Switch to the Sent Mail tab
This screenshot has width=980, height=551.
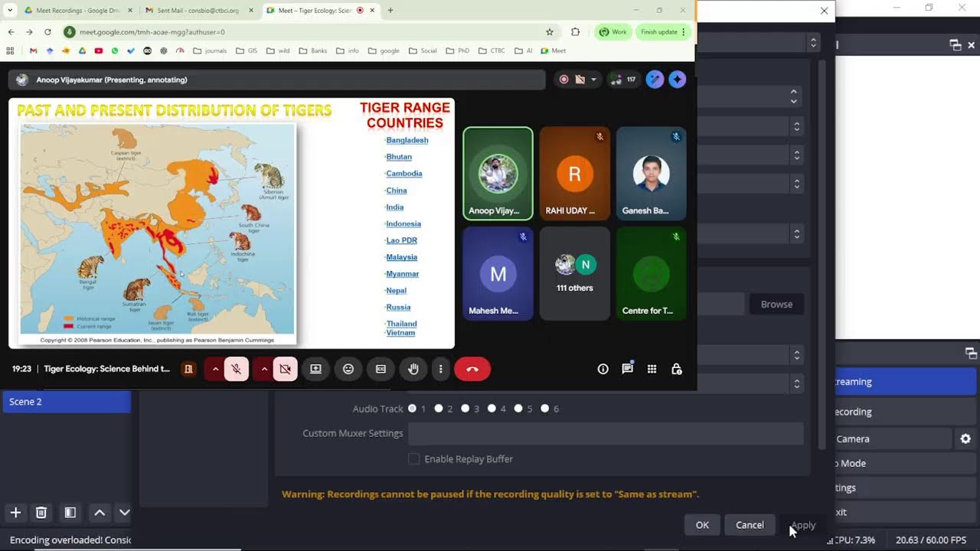(199, 11)
